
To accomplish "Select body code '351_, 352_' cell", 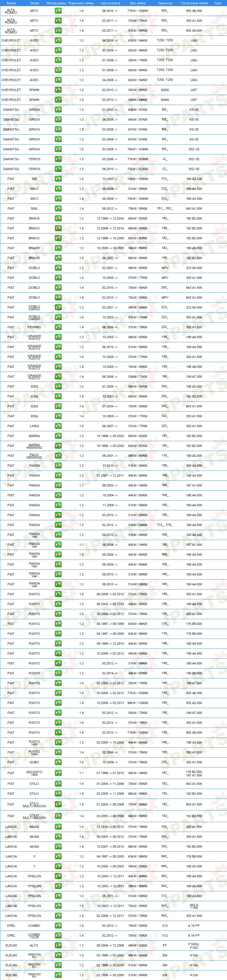I will pyautogui.click(x=165, y=209).
